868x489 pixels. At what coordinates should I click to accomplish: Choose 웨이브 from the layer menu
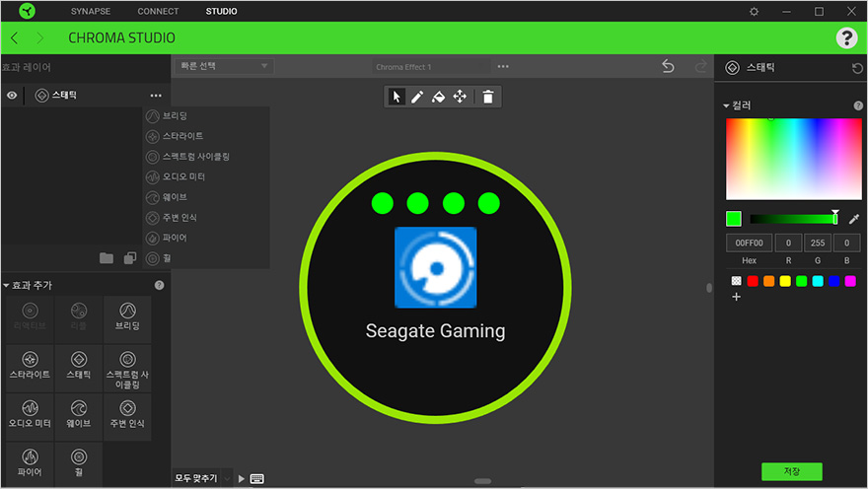pyautogui.click(x=206, y=197)
